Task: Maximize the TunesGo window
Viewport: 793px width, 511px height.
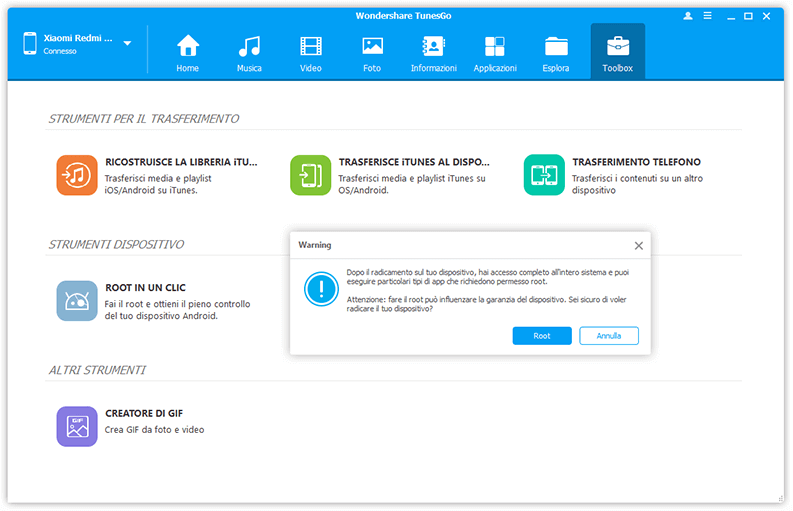Action: [748, 16]
